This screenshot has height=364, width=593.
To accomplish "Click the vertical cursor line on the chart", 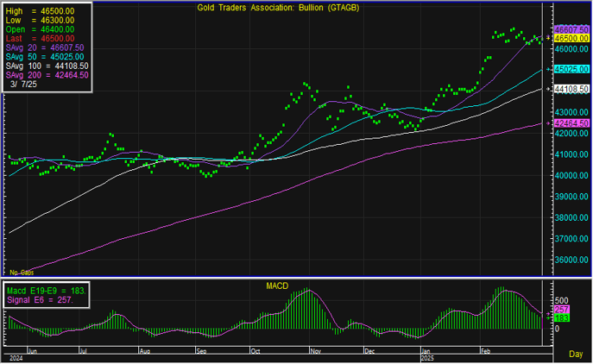I will [x=542, y=173].
